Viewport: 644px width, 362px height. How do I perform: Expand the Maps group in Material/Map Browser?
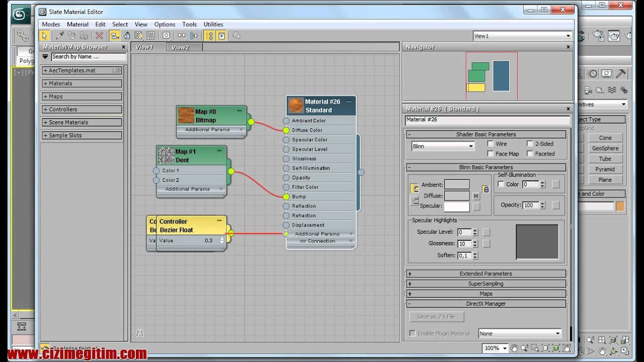tap(82, 97)
